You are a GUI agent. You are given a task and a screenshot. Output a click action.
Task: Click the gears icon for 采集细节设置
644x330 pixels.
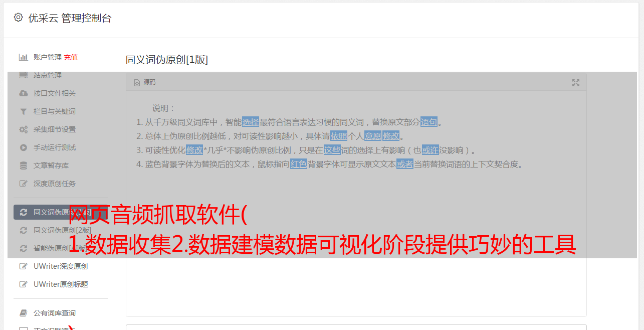click(x=23, y=129)
